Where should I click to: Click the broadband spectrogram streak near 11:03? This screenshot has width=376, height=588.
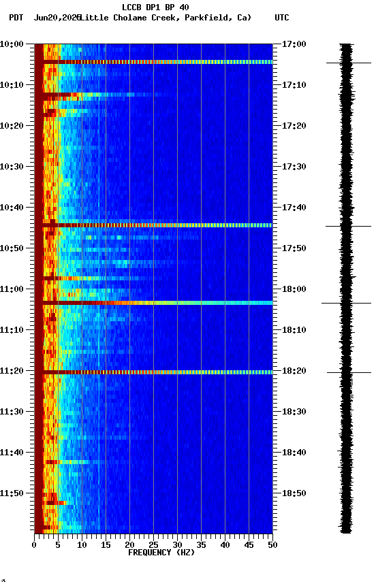tap(153, 303)
